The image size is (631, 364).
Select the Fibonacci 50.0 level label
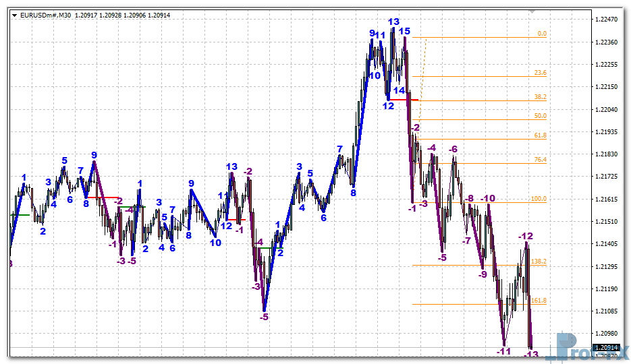[x=540, y=116]
